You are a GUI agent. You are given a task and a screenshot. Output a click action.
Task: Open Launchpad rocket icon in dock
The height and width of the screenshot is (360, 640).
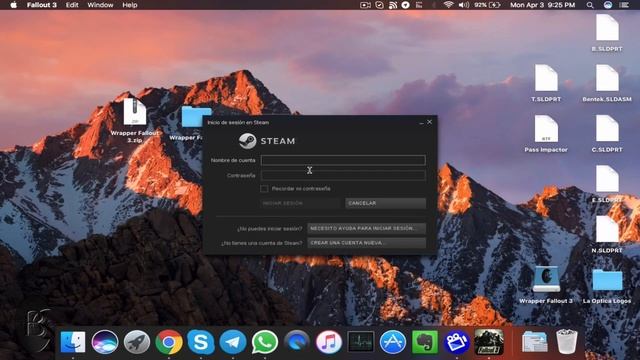point(137,342)
